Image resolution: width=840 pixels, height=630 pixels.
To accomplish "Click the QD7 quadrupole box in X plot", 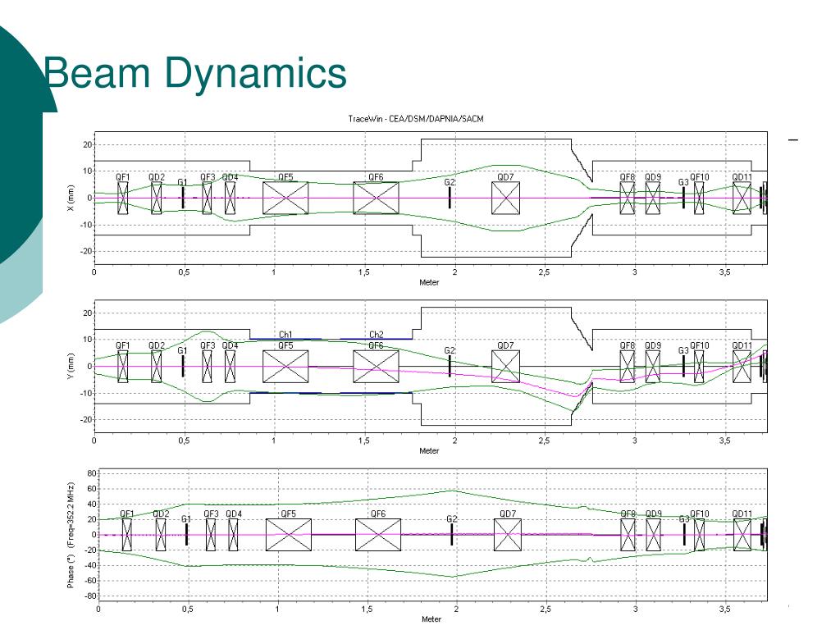I will point(505,198).
